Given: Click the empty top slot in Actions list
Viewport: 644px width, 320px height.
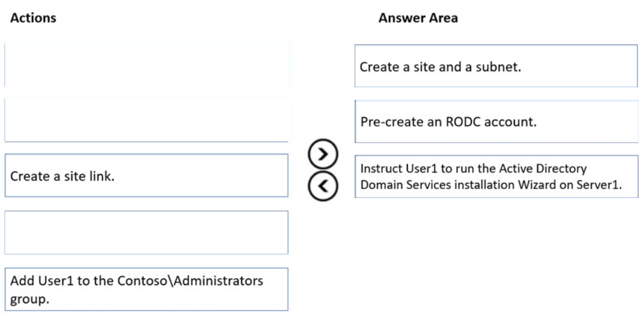Looking at the screenshot, I should click(x=146, y=64).
